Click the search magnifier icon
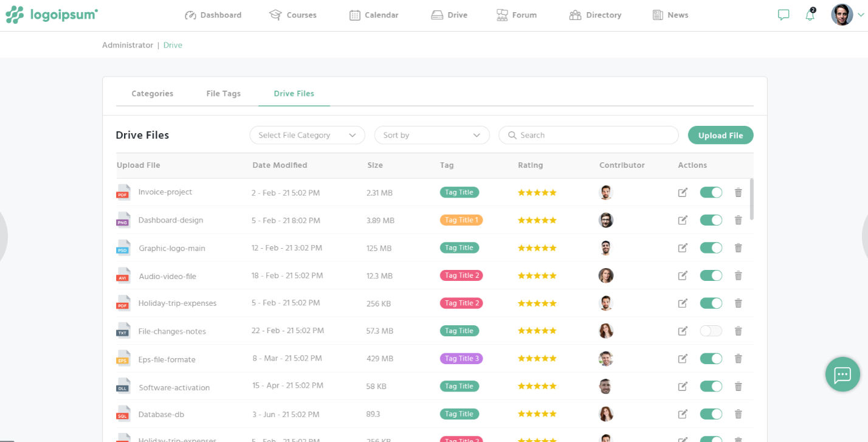The height and width of the screenshot is (442, 868). [512, 135]
